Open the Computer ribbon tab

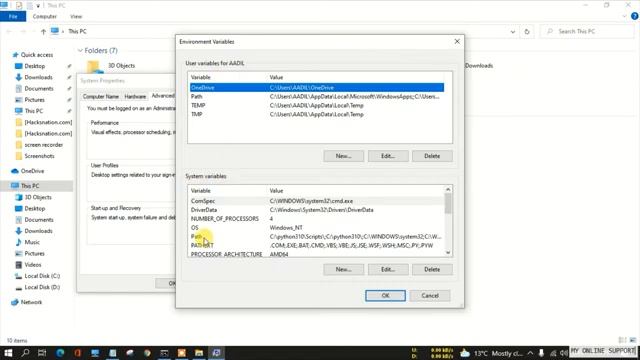pyautogui.click(x=44, y=16)
